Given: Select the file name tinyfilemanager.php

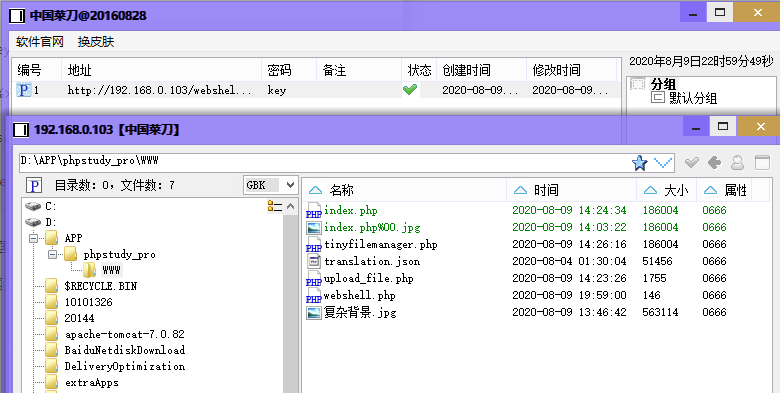Looking at the screenshot, I should tap(381, 244).
